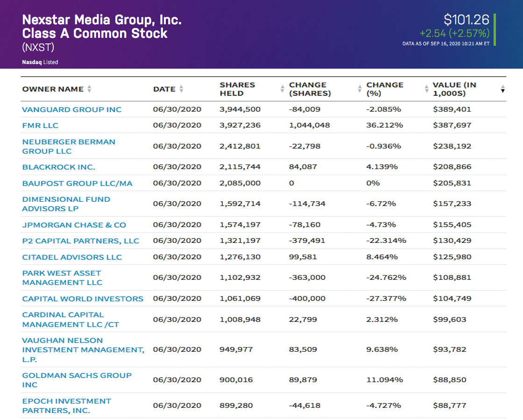Click the $88,850 value for Goldman Sachs
The height and width of the screenshot is (420, 523).
pos(450,380)
